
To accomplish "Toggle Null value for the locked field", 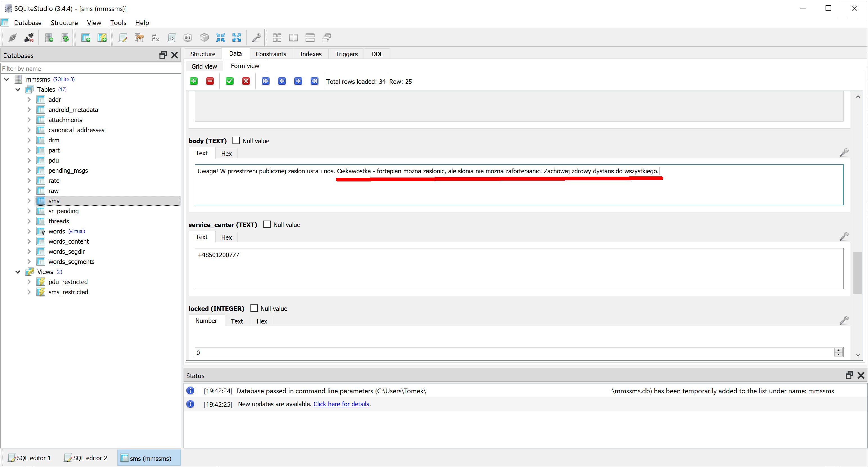I will click(254, 308).
